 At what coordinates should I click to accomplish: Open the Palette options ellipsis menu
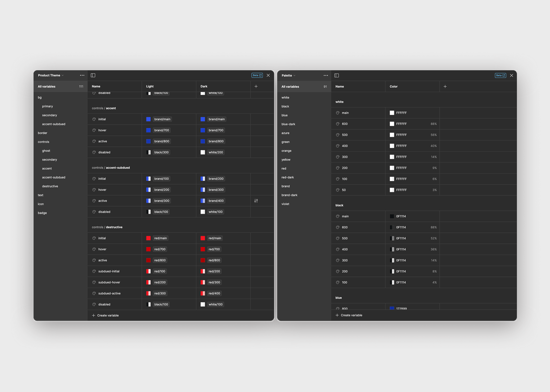point(326,75)
